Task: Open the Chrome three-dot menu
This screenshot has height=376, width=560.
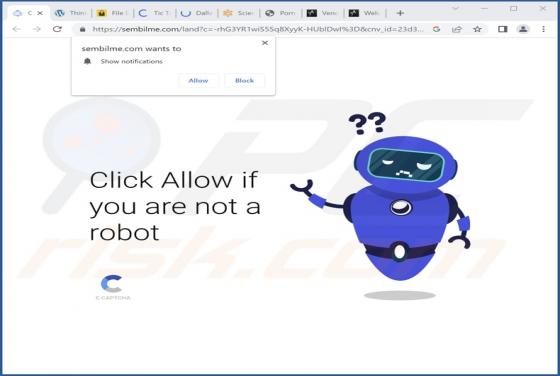Action: pos(543,29)
